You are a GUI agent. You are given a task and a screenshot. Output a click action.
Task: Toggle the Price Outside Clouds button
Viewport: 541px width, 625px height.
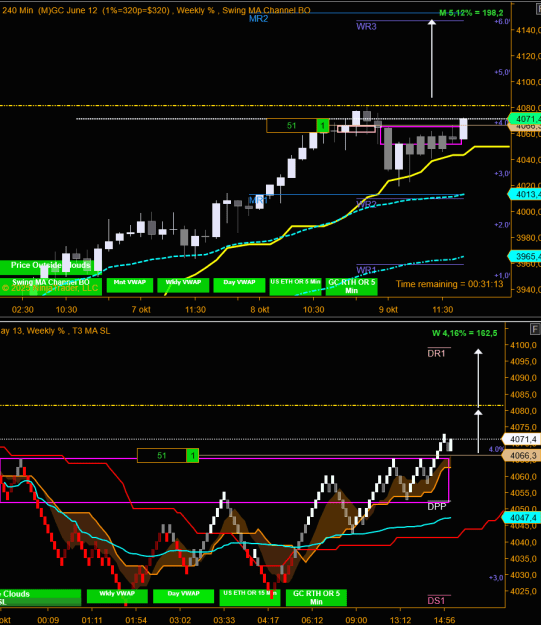[51, 267]
